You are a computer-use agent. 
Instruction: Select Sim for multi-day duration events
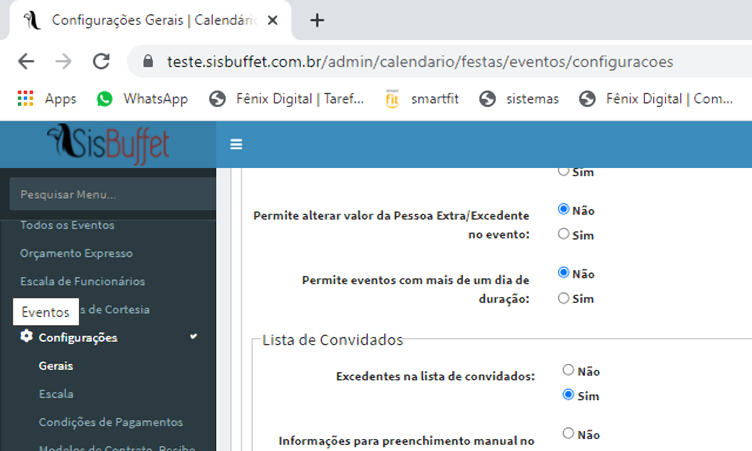coord(564,298)
